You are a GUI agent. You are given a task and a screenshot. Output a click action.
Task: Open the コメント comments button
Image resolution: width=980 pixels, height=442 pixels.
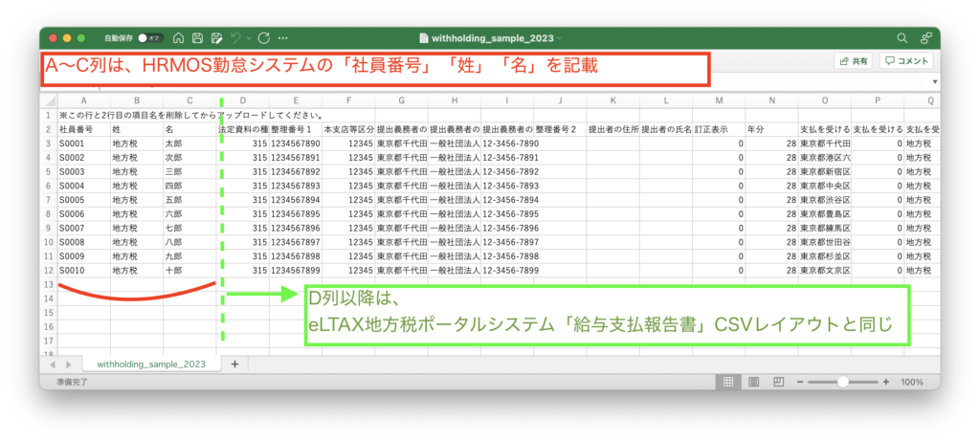905,61
